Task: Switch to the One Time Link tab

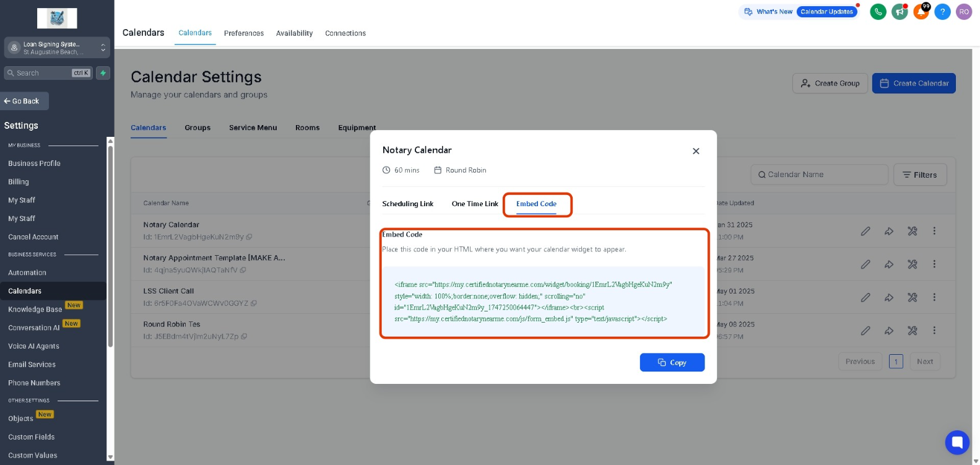Action: pyautogui.click(x=475, y=204)
